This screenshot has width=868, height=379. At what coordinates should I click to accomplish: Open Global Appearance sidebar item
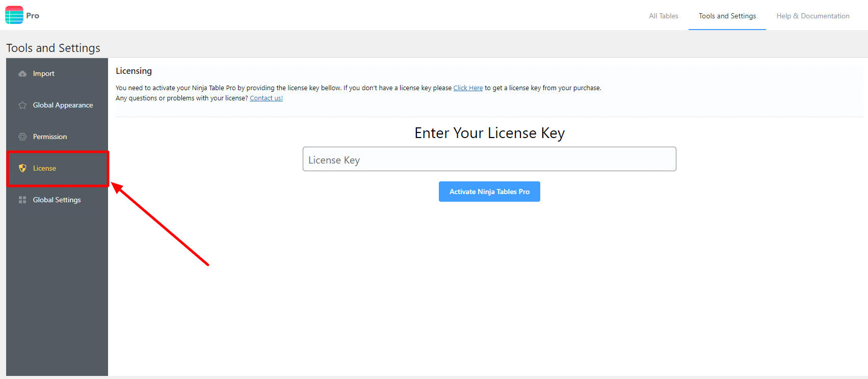(x=57, y=105)
